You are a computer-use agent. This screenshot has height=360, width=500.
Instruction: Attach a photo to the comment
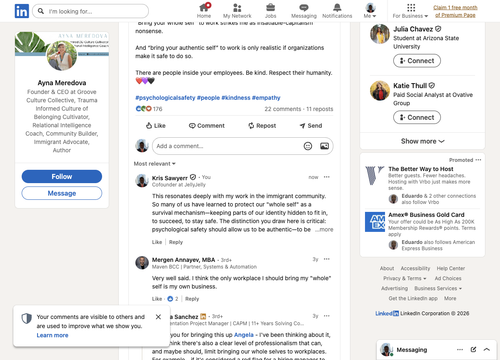[x=324, y=146]
